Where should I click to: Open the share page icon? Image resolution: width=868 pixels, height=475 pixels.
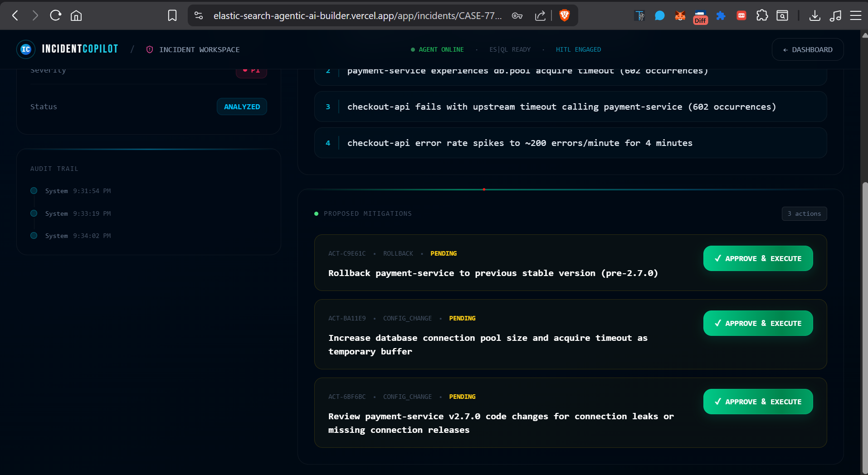(540, 15)
